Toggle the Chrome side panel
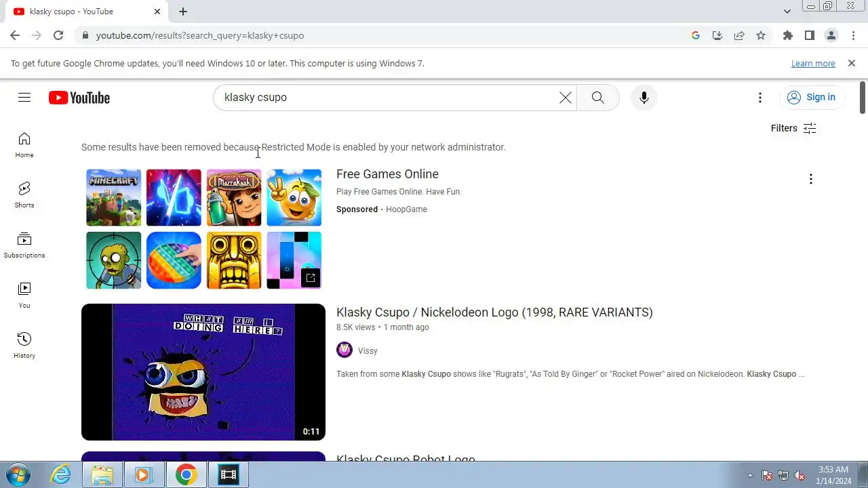This screenshot has width=868, height=488. (x=809, y=35)
